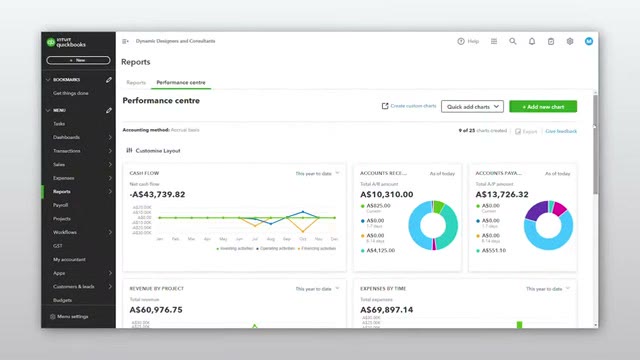This screenshot has height=360, width=640.
Task: Click the QuickBooks logo
Action: point(66,42)
